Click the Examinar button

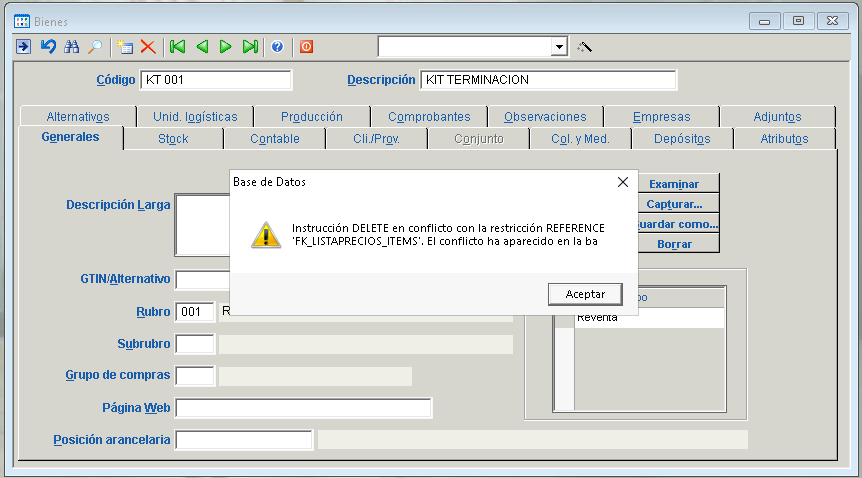(673, 184)
